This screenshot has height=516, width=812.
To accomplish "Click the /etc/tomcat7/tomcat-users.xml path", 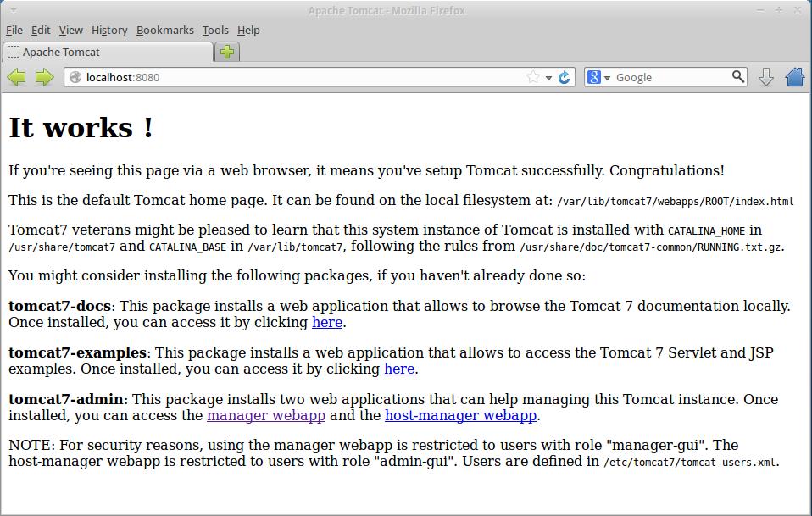I will (690, 462).
